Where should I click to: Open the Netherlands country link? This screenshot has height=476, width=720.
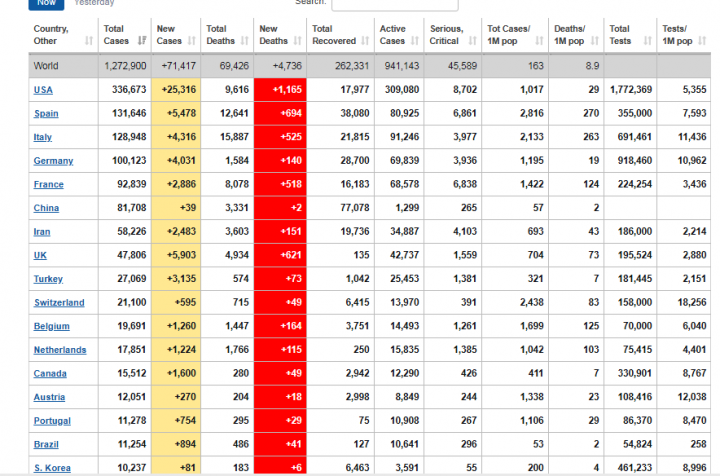60,350
